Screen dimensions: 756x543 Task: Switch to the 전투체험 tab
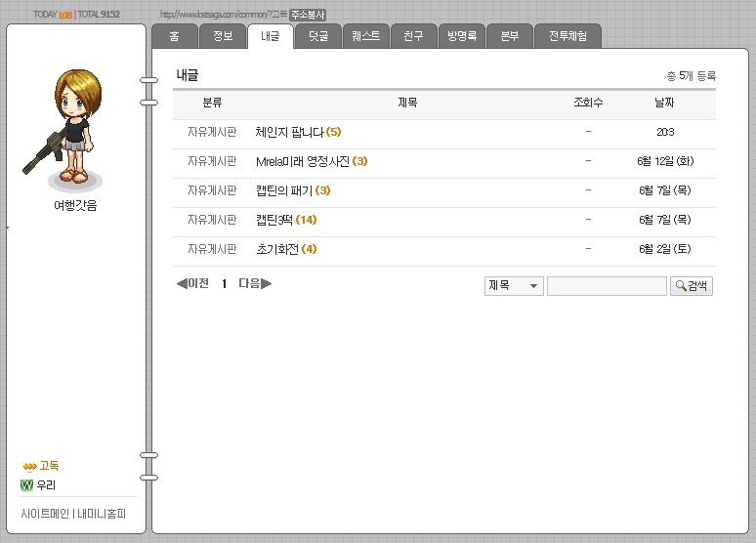coord(567,36)
